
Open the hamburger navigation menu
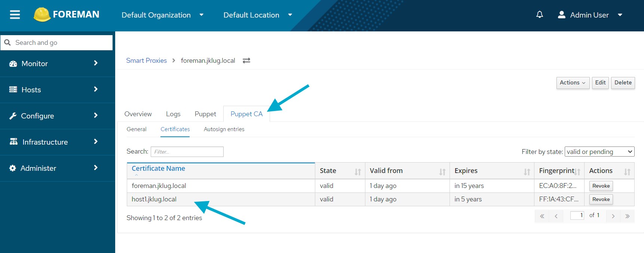[x=15, y=15]
